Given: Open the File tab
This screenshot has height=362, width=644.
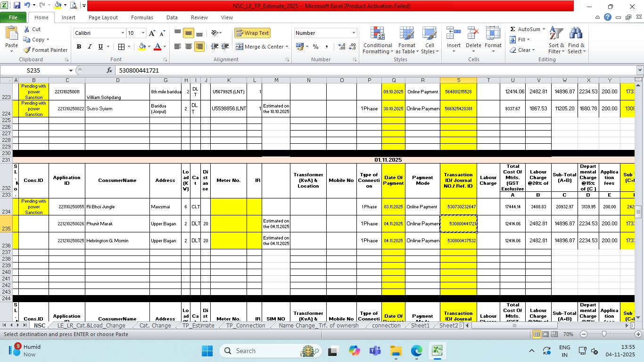Looking at the screenshot, I should coord(13,17).
